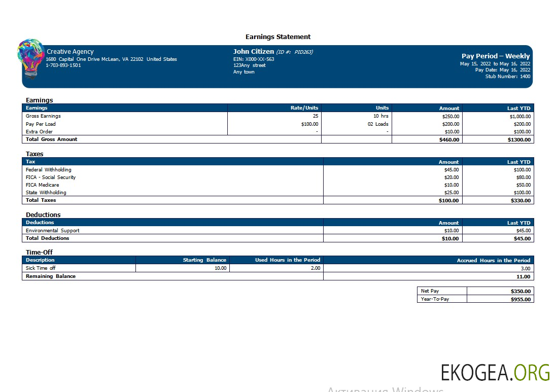Click the Remaining Balance value 11.00
The height and width of the screenshot is (392, 556).
click(x=524, y=277)
